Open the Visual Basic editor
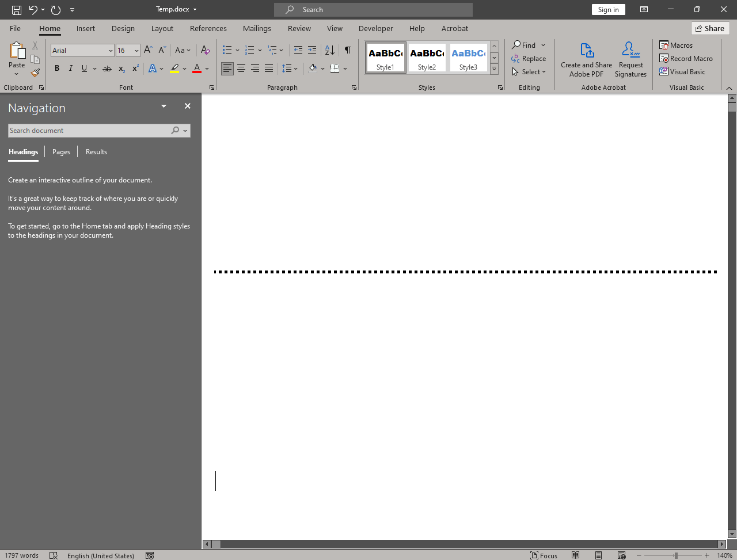737x560 pixels. (682, 71)
